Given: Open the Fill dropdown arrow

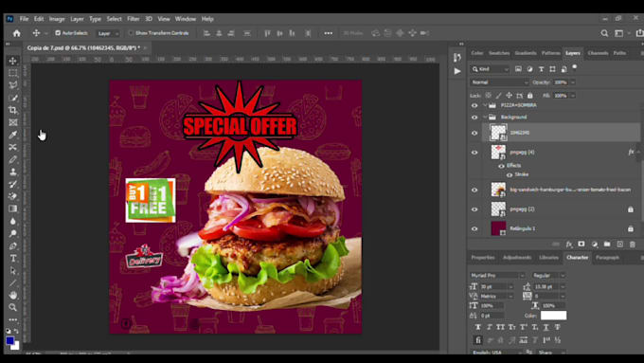Looking at the screenshot, I should coord(573,96).
